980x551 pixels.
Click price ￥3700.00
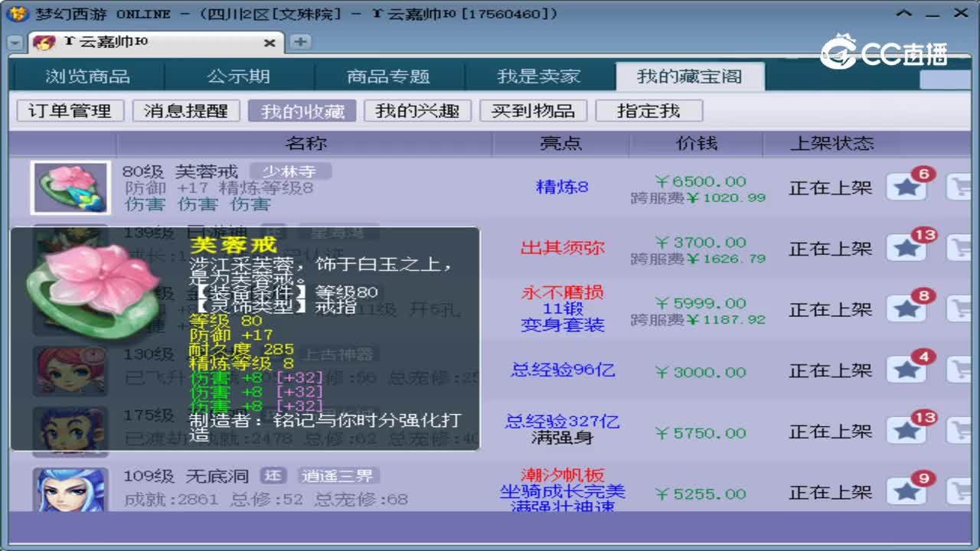[701, 243]
